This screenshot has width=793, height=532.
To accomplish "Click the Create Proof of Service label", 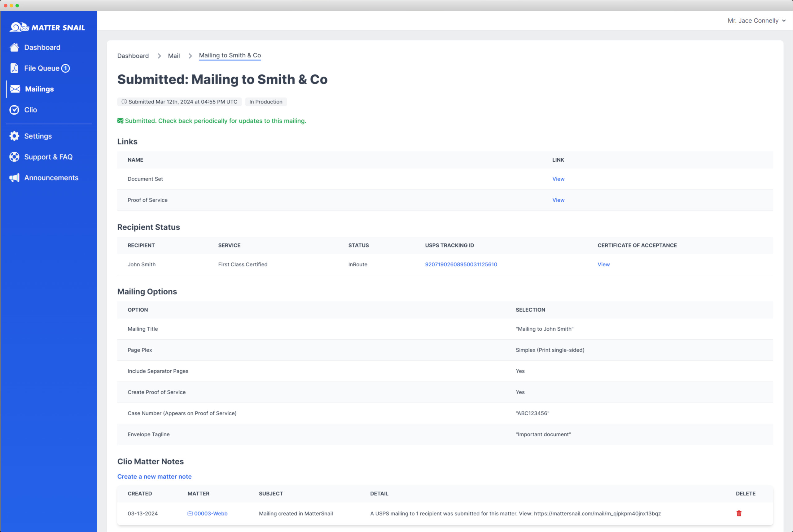I will click(x=156, y=392).
